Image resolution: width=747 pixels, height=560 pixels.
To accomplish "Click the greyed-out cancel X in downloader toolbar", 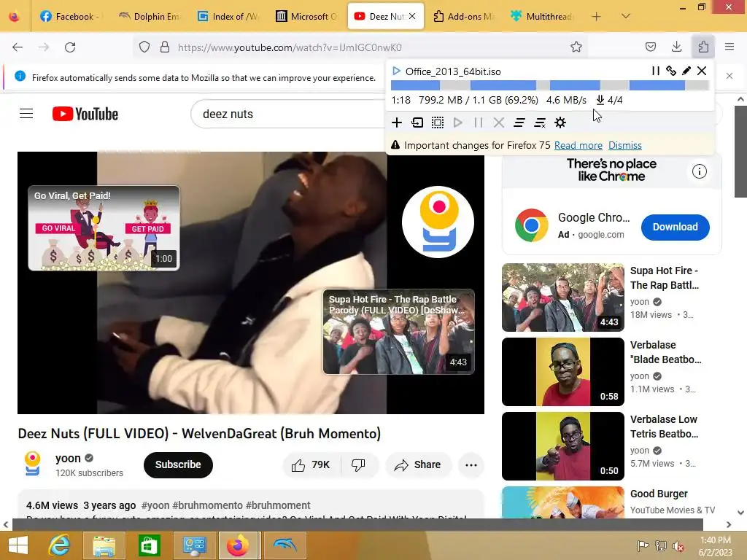I will [x=499, y=122].
